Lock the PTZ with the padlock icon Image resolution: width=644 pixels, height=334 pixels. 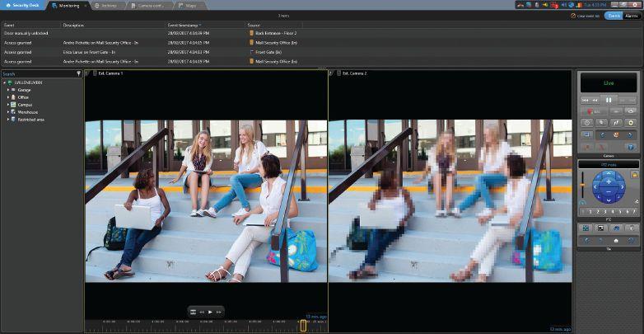click(x=635, y=175)
